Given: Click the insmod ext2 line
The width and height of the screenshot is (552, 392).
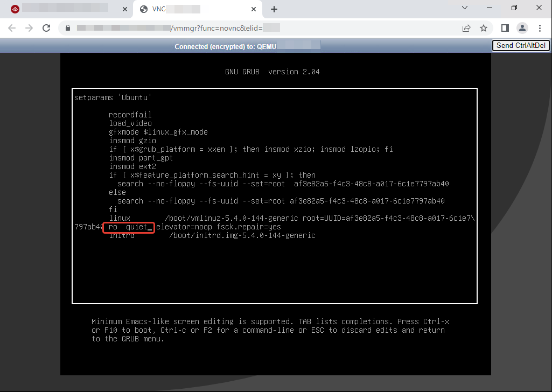Looking at the screenshot, I should [132, 166].
